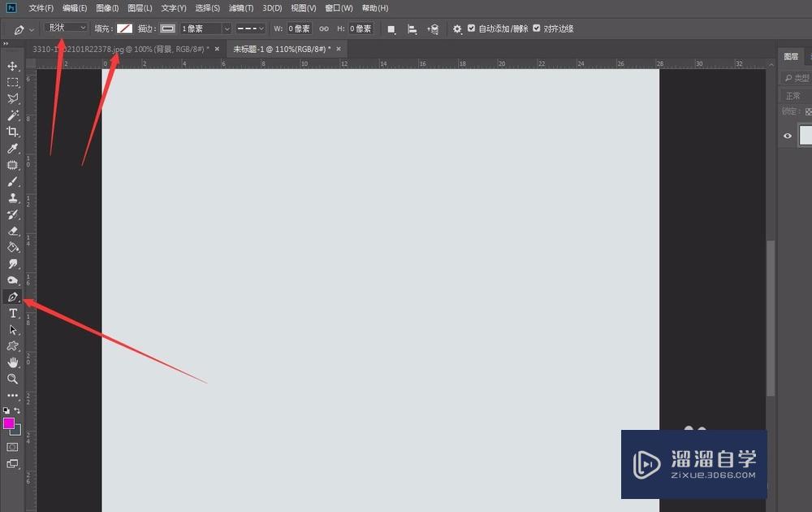Select the Horizontal Type tool
The width and height of the screenshot is (812, 512).
tap(12, 314)
